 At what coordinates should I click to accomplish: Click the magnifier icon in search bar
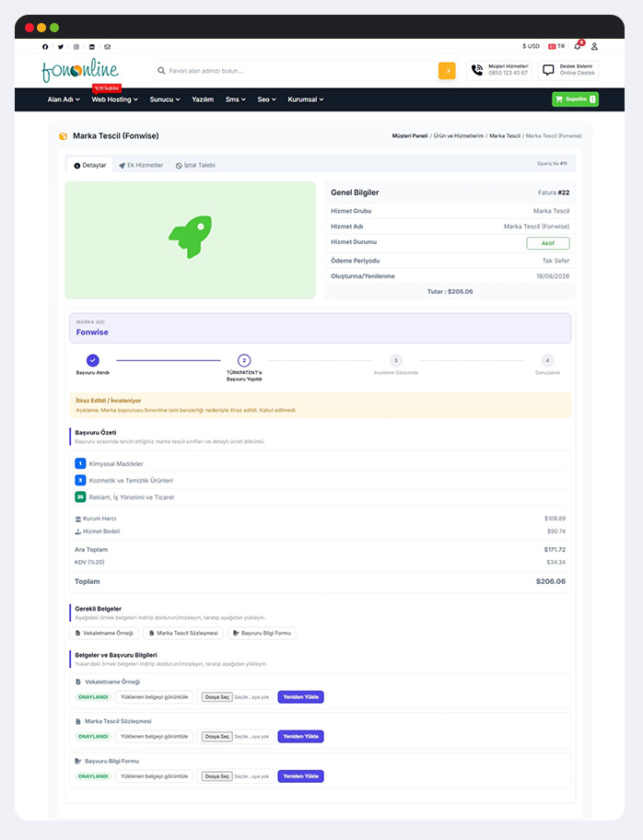point(161,71)
